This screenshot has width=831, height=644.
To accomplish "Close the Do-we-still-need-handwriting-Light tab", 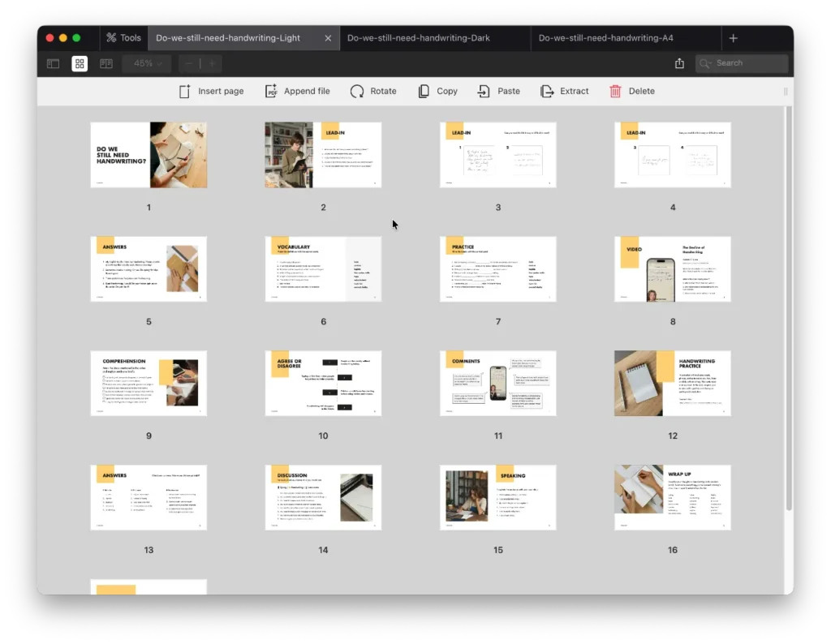I will [328, 38].
